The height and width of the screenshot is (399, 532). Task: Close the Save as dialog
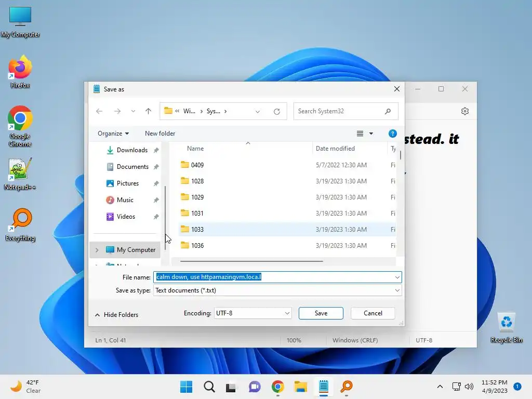[x=396, y=89]
